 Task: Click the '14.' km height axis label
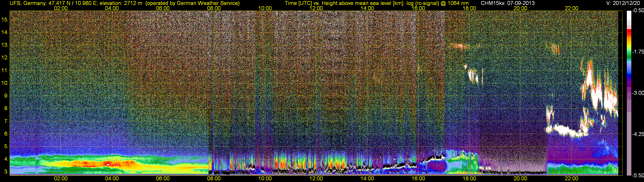tap(5, 32)
